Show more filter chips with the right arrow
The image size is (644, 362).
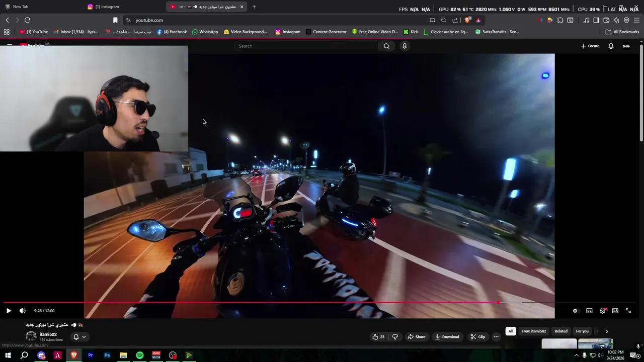click(x=606, y=331)
